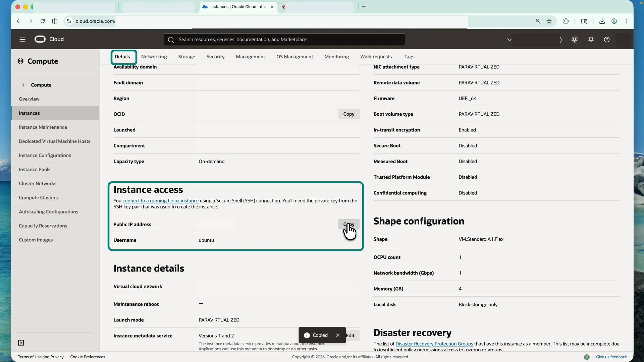Image resolution: width=644 pixels, height=362 pixels.
Task: Click Give us feedback link
Action: click(x=611, y=357)
